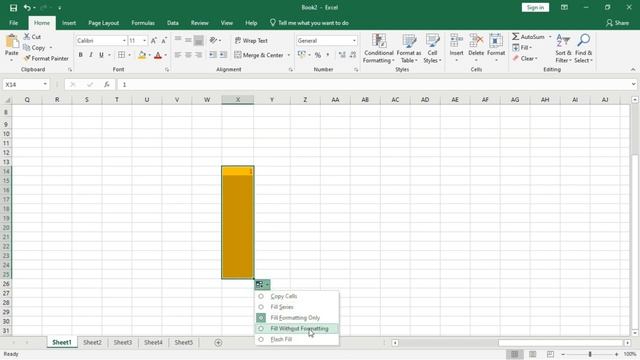Switch to the Page Layout tab

click(104, 23)
